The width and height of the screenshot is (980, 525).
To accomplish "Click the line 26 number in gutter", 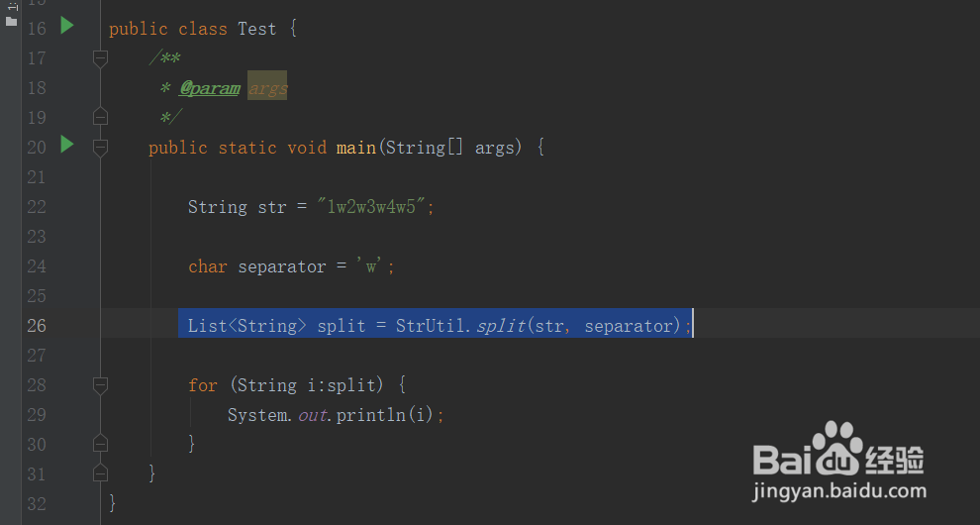I will (37, 326).
